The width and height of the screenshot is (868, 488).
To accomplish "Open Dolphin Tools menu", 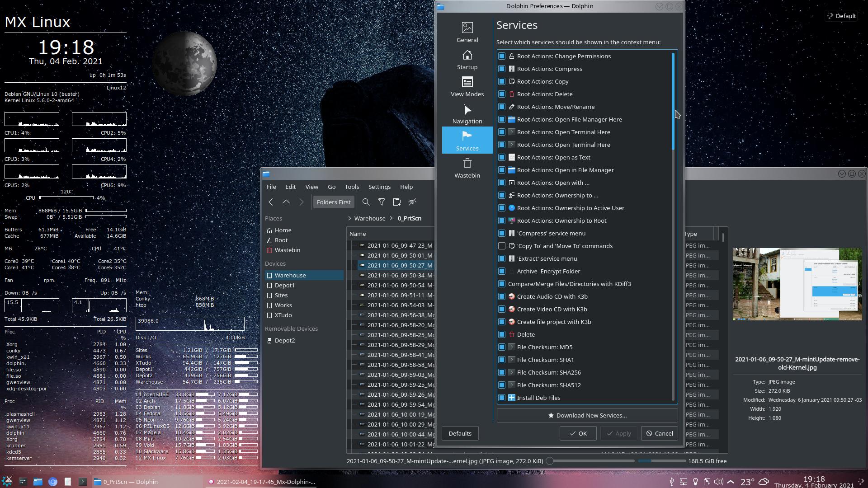I will pyautogui.click(x=352, y=187).
